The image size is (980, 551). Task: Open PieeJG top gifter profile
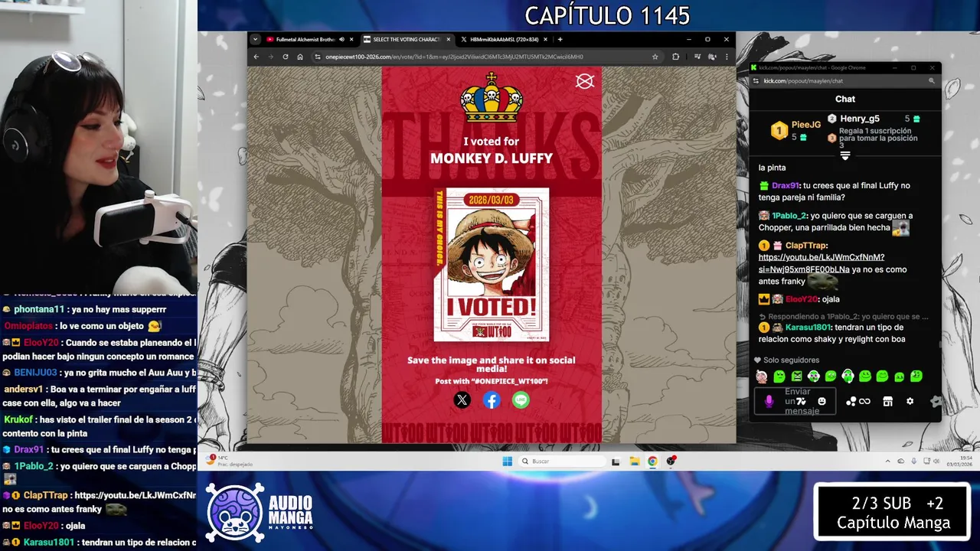(796, 130)
